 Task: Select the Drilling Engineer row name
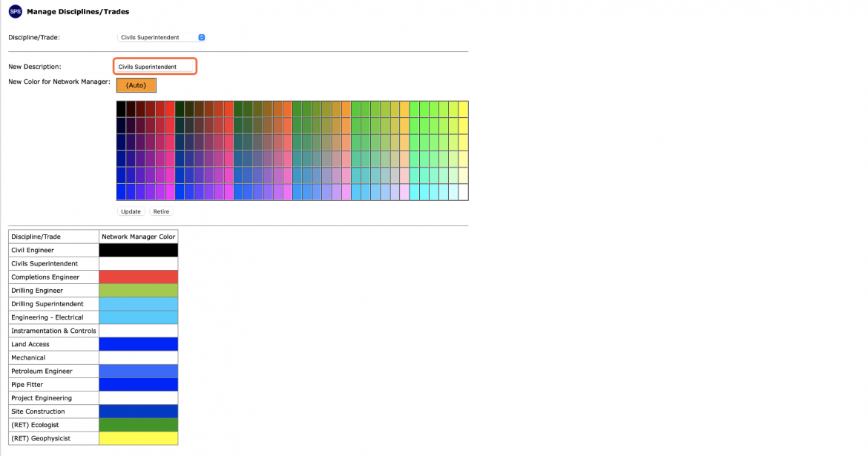[x=37, y=291]
